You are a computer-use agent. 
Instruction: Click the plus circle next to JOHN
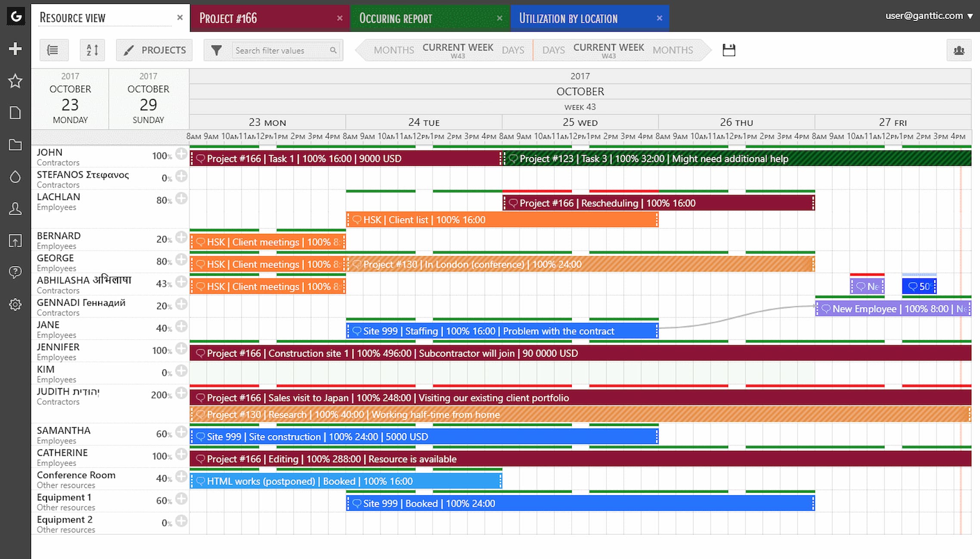click(182, 154)
